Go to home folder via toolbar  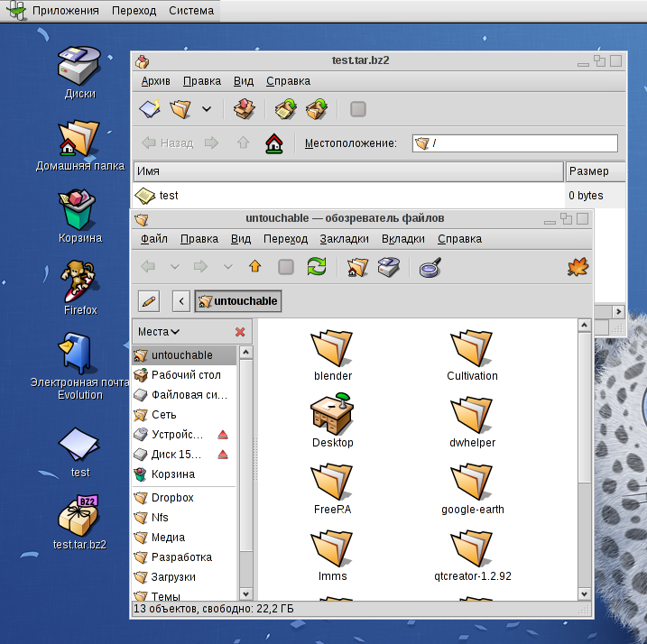pos(357,267)
